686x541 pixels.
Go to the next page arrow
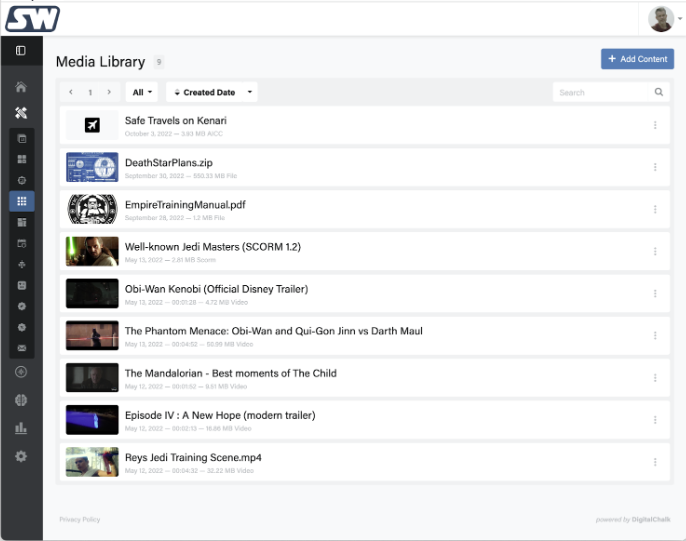tap(109, 92)
